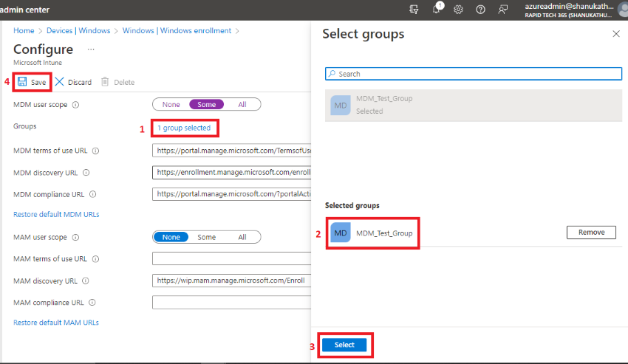Open the feedback person icon
Viewport: 628px width, 364px height.
click(502, 10)
